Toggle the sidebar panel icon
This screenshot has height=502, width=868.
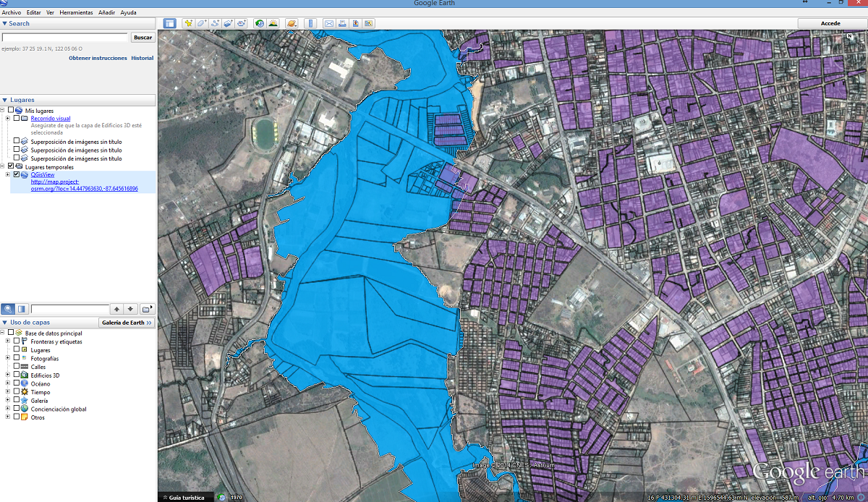point(170,24)
